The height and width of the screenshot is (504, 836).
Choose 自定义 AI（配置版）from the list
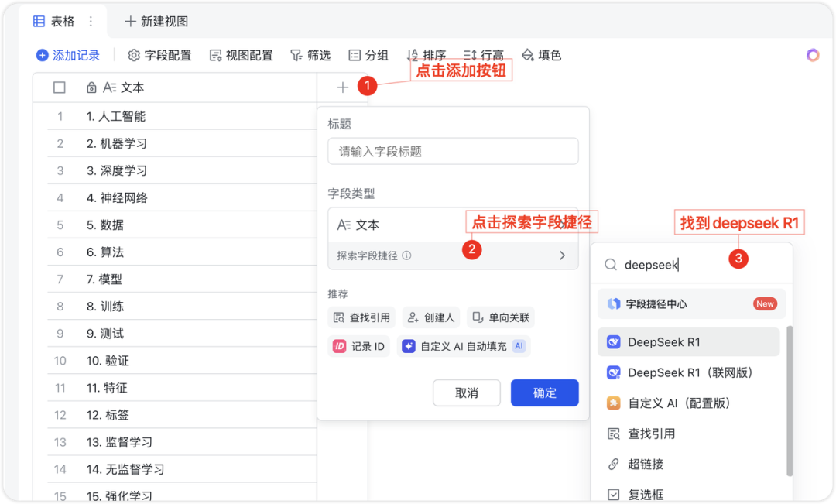pyautogui.click(x=689, y=403)
